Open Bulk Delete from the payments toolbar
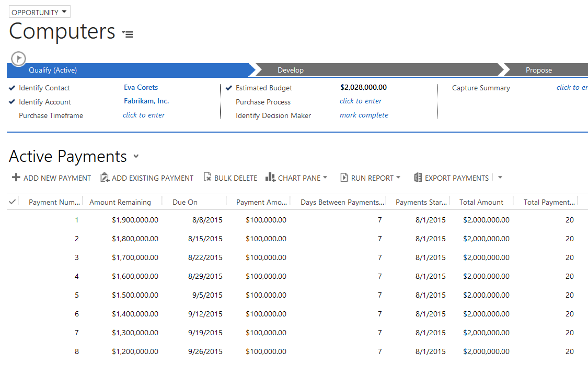The height and width of the screenshot is (365, 588). [209, 178]
